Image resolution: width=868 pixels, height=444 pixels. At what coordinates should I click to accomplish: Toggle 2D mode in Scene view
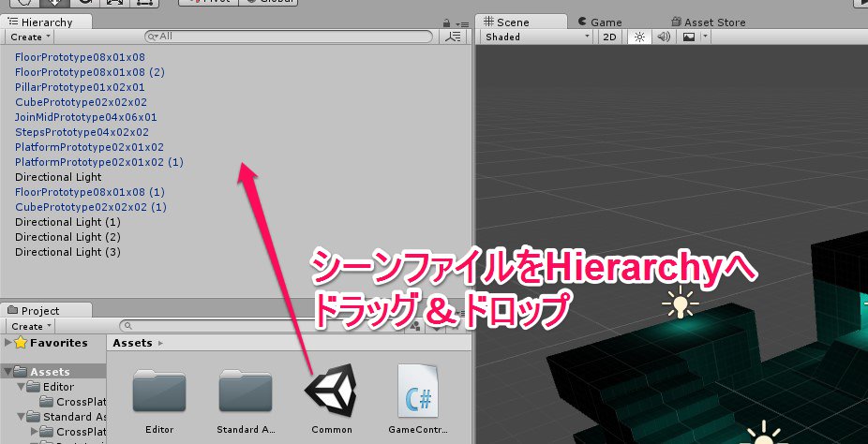(x=609, y=37)
